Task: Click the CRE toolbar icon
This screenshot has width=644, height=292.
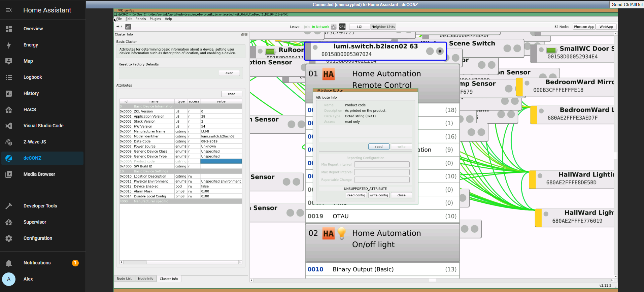Action: 342,27
